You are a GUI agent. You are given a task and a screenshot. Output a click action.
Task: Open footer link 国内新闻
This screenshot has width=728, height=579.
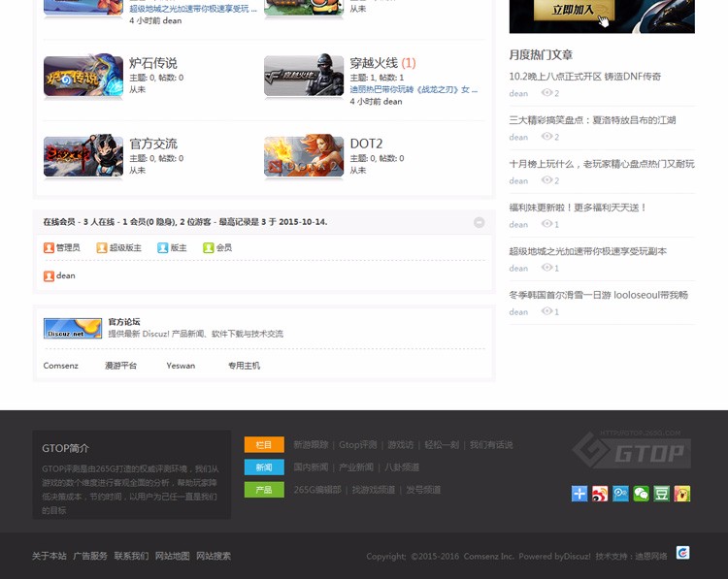pos(311,467)
